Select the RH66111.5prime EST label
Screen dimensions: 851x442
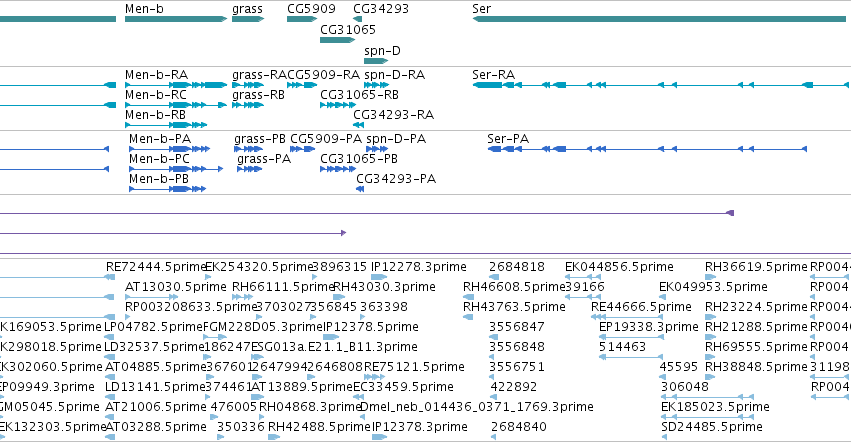[x=283, y=287]
